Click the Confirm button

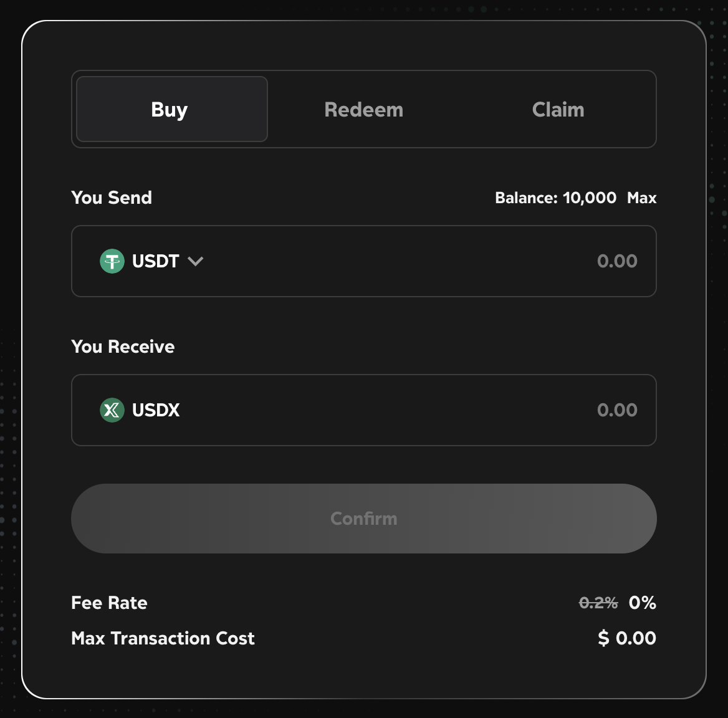click(363, 519)
